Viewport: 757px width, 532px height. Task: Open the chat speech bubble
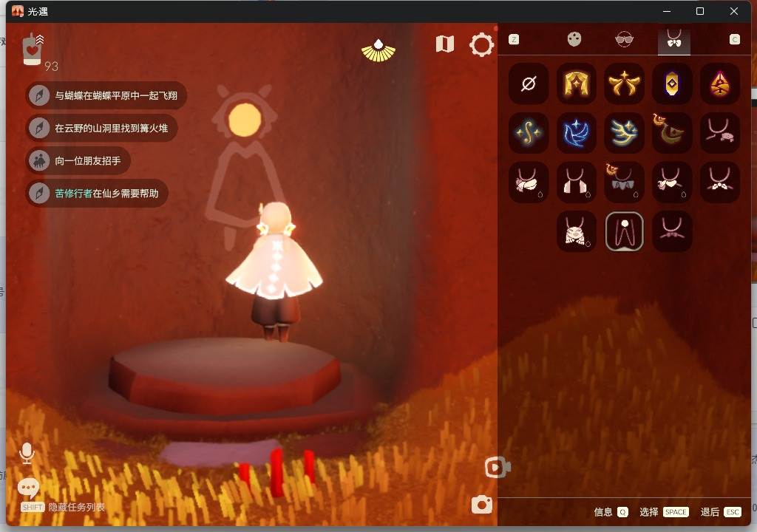click(x=28, y=488)
